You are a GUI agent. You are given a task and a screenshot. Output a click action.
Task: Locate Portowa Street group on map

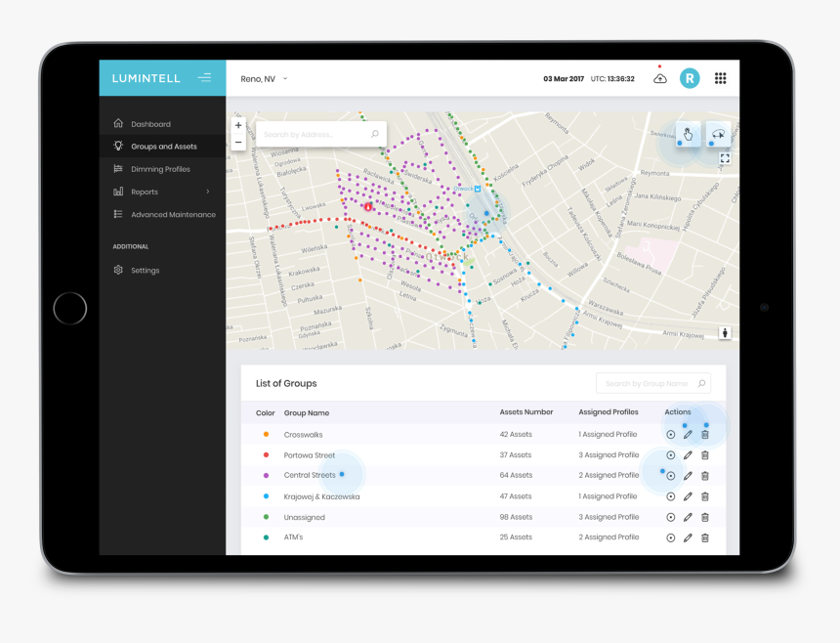[x=671, y=455]
